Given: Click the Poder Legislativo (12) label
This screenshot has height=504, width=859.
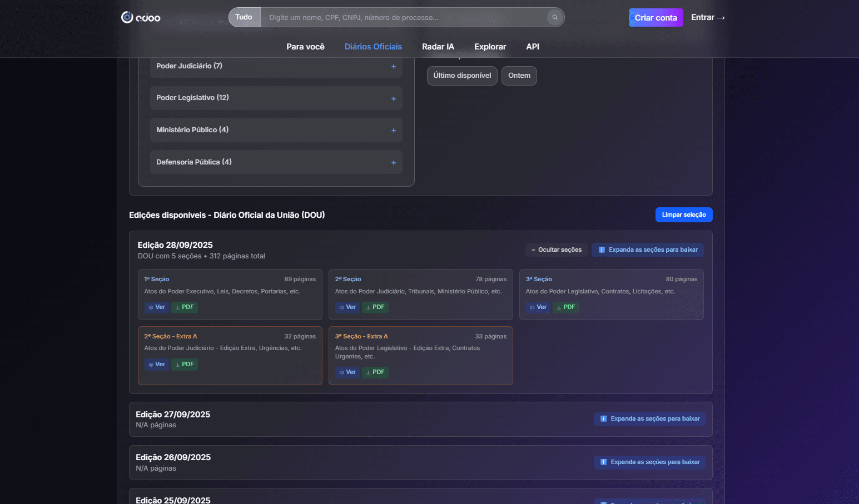Looking at the screenshot, I should [x=192, y=98].
